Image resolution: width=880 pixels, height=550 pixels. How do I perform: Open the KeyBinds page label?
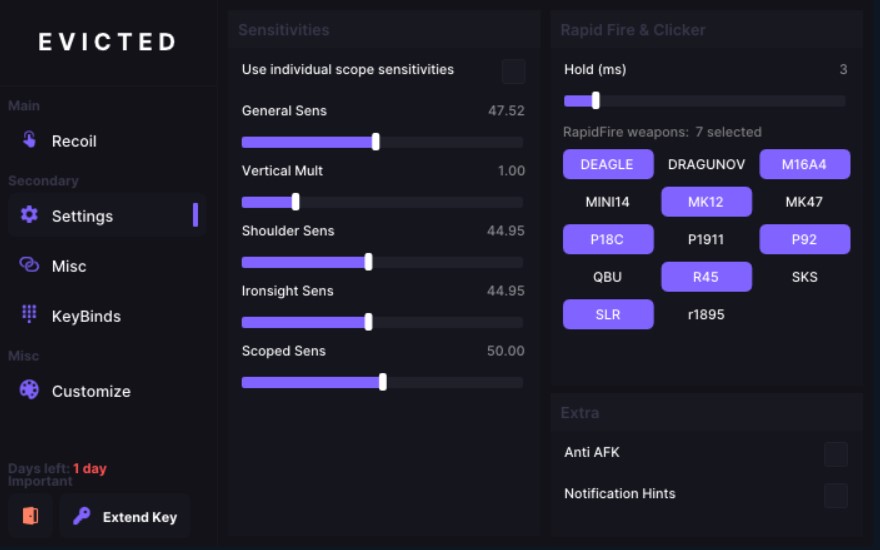86,316
